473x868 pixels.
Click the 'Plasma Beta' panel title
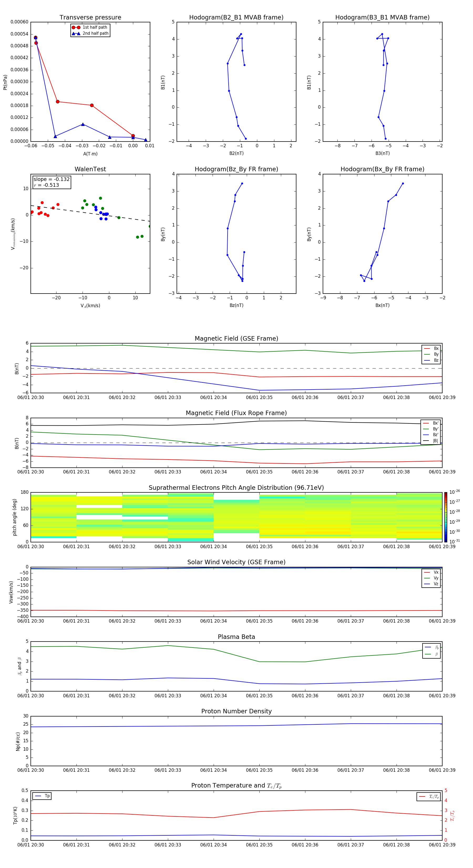[x=236, y=637]
